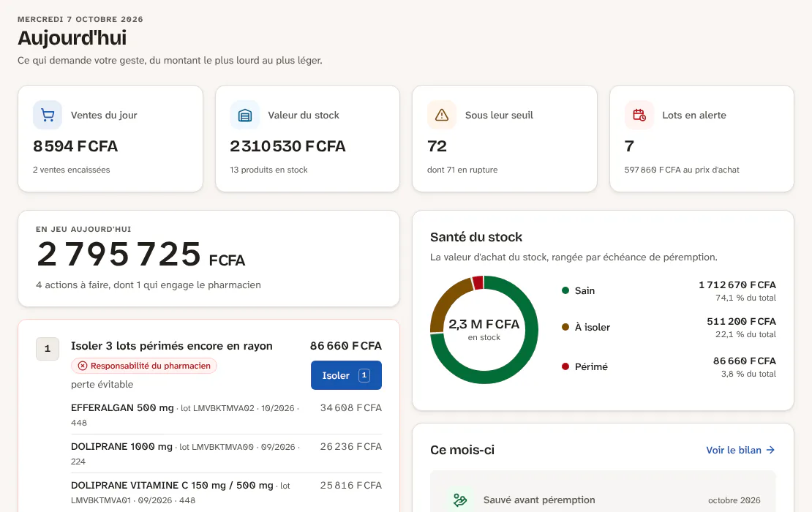This screenshot has width=812, height=512.
Task: Click the warning triangle icon for Sous leur seuil
Action: (442, 115)
